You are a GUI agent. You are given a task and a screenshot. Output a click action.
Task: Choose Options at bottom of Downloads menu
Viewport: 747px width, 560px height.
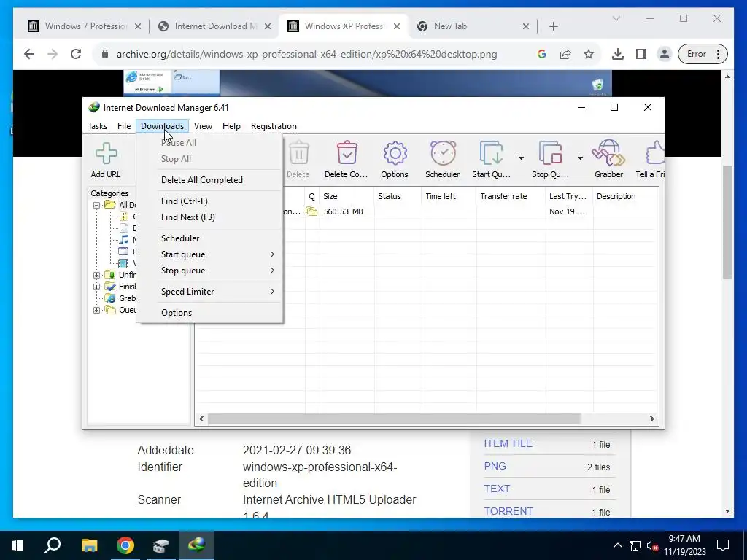point(209,312)
